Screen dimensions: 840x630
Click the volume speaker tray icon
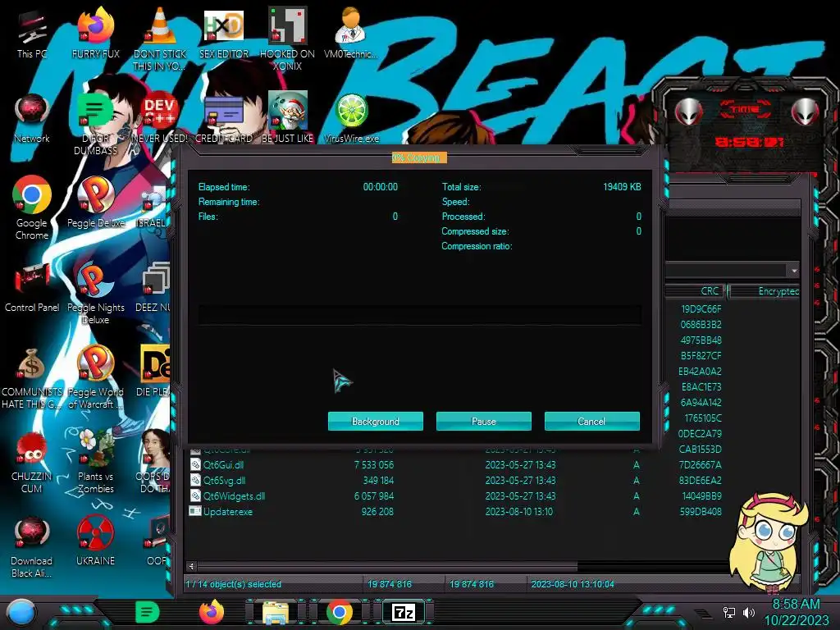pos(749,612)
